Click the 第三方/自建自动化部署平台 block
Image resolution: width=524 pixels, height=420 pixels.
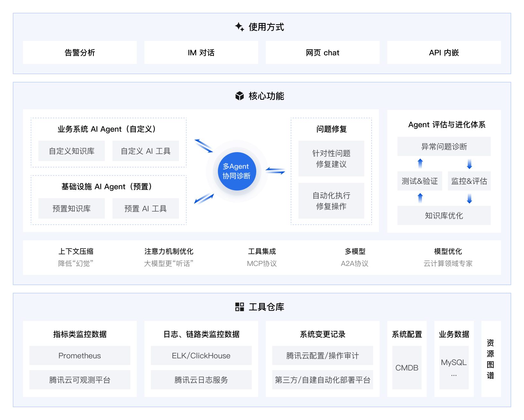tap(323, 380)
